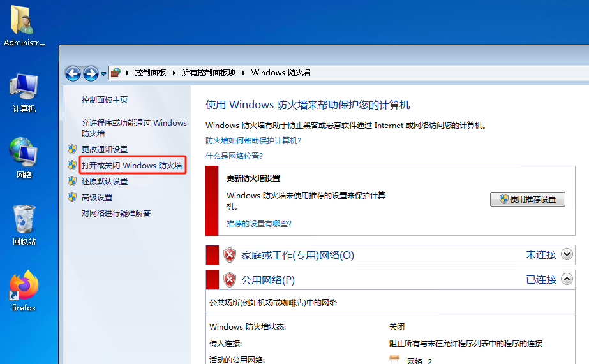This screenshot has height=364, width=589.
Task: Click 还原默认设置 in the sidebar
Action: [105, 182]
